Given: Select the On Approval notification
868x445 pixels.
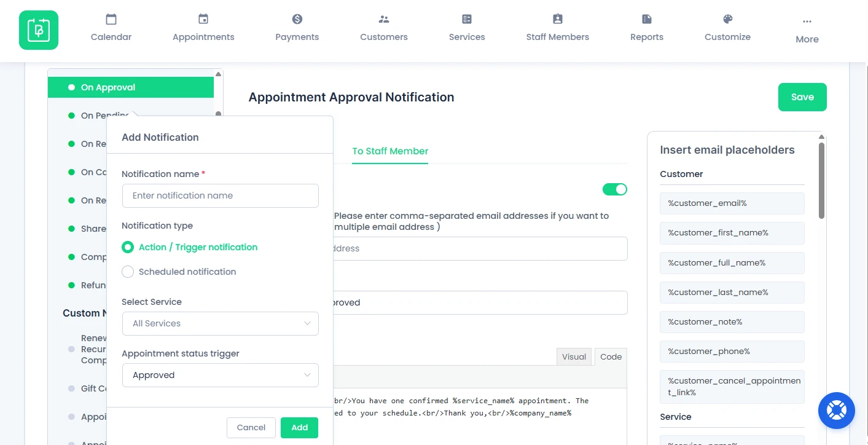Looking at the screenshot, I should click(x=131, y=87).
